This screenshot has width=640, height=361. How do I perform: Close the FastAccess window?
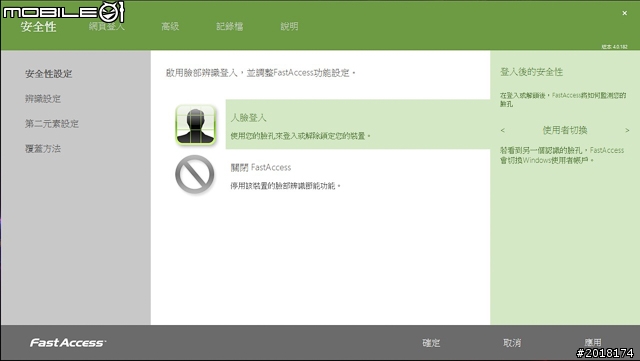[x=624, y=13]
